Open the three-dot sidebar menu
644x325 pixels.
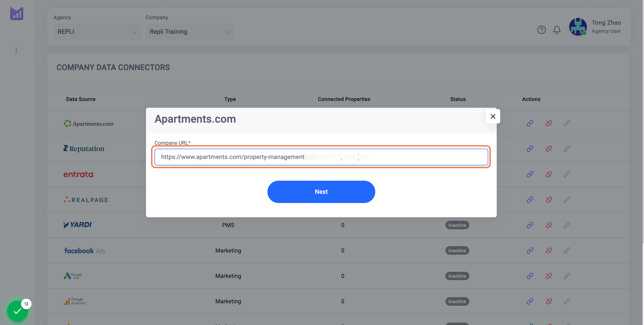(16, 50)
